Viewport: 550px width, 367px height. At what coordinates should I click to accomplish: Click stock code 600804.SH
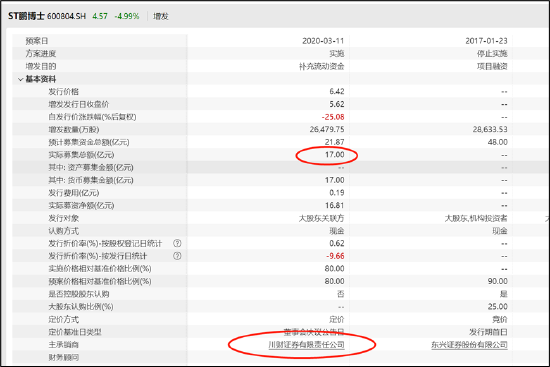pyautogui.click(x=66, y=16)
